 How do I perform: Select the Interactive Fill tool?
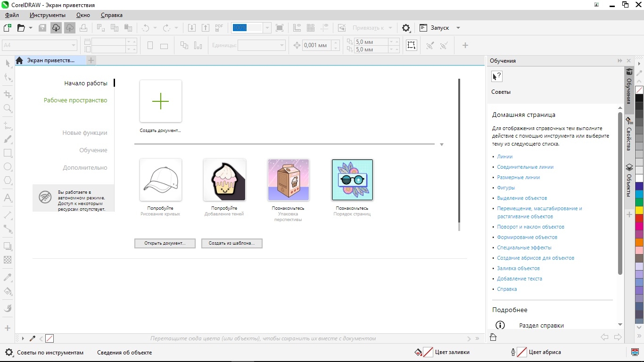[x=8, y=291]
